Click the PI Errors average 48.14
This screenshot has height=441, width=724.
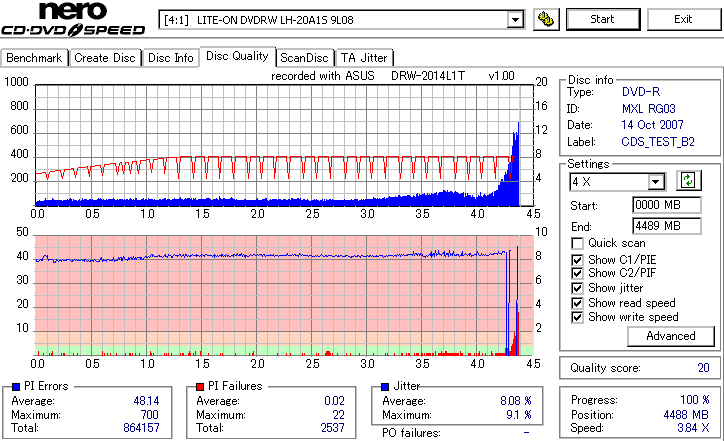(146, 401)
